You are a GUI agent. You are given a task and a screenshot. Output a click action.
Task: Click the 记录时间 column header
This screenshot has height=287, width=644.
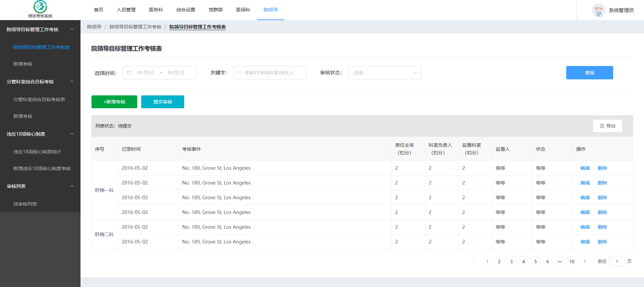point(148,149)
